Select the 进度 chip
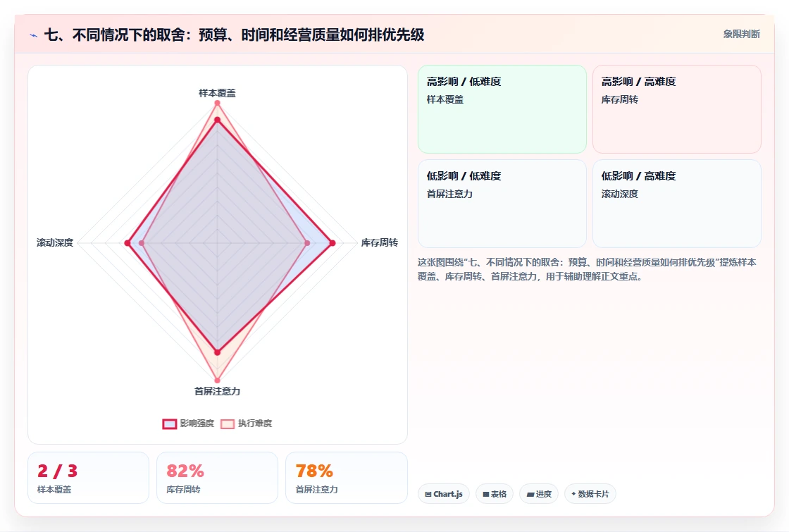 [539, 494]
